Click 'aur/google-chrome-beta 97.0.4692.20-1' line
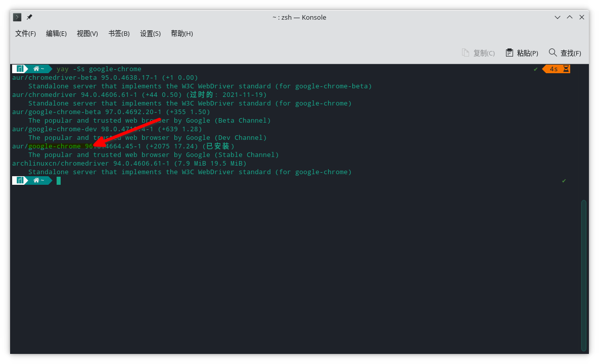The height and width of the screenshot is (364, 599). (111, 112)
